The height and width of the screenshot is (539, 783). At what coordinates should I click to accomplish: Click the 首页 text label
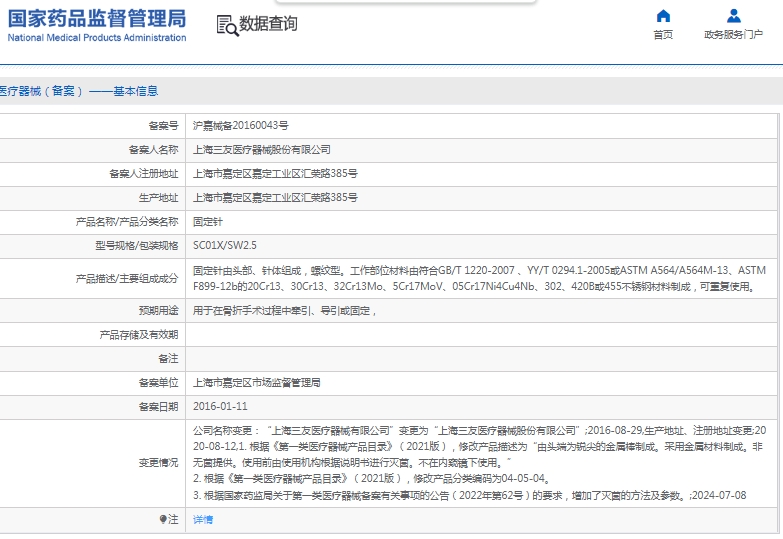tap(663, 34)
